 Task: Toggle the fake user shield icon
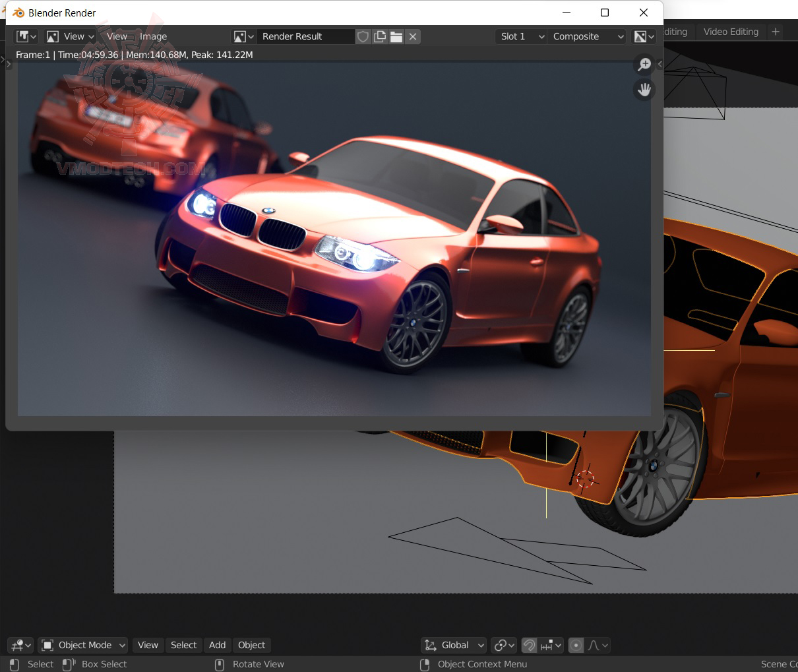(x=363, y=36)
